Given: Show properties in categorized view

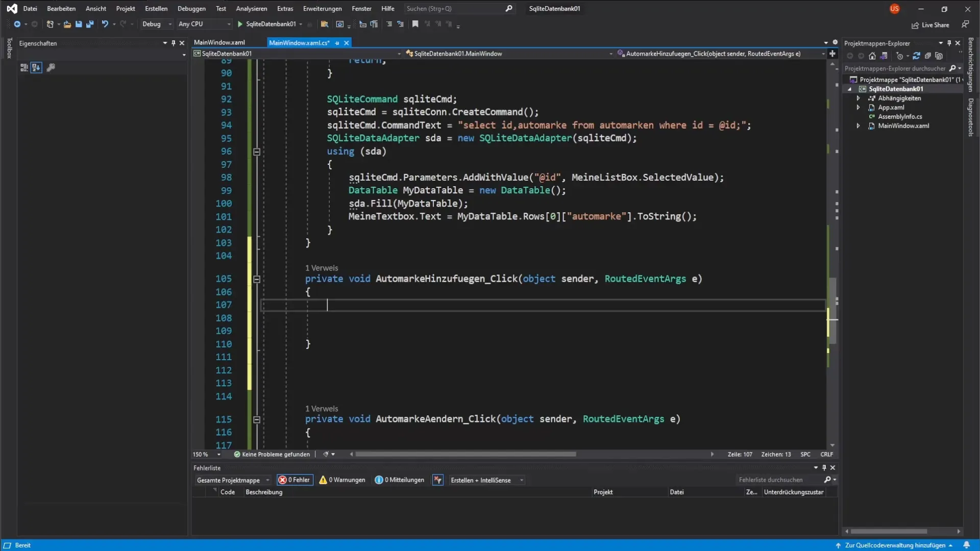Looking at the screenshot, I should (x=24, y=67).
